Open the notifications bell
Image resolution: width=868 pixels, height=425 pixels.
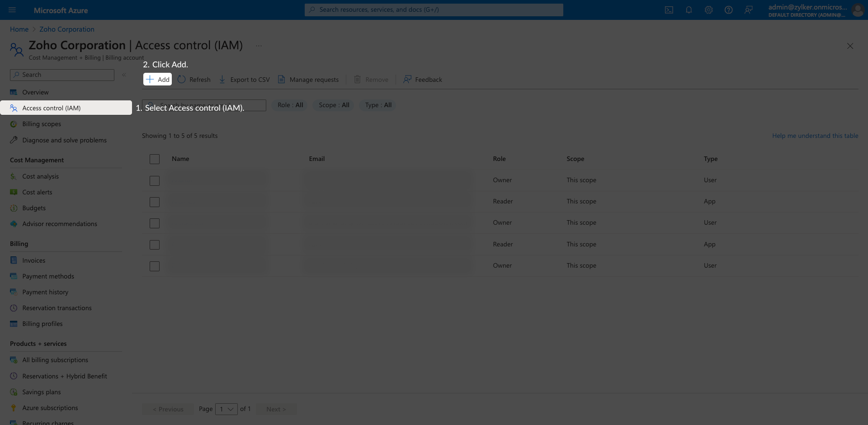coord(689,10)
